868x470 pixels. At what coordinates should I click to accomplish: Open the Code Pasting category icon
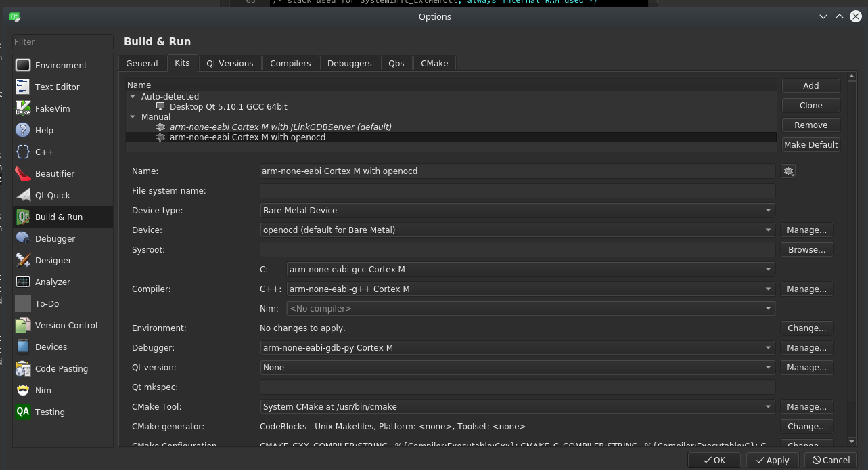coord(23,368)
